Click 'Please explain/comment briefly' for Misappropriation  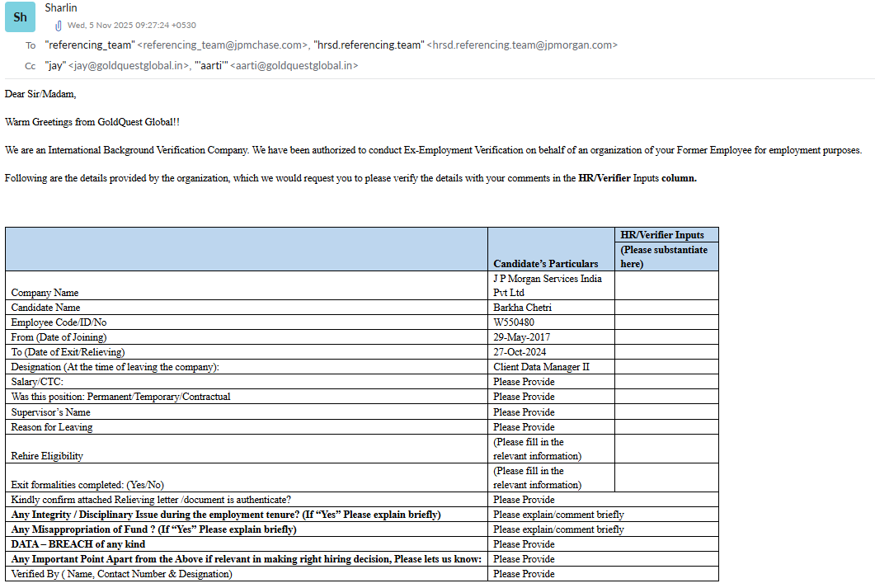(x=558, y=529)
